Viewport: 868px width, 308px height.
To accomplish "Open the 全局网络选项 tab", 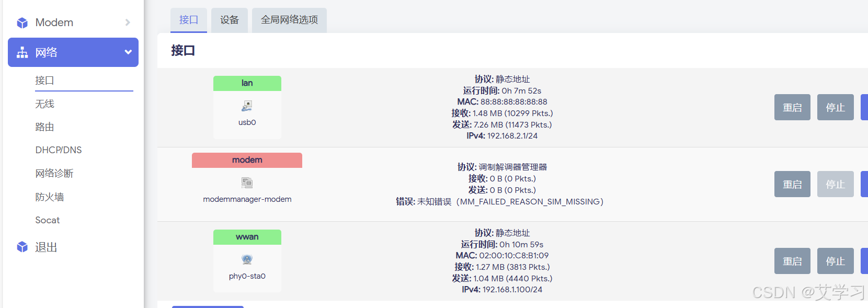I will tap(289, 20).
